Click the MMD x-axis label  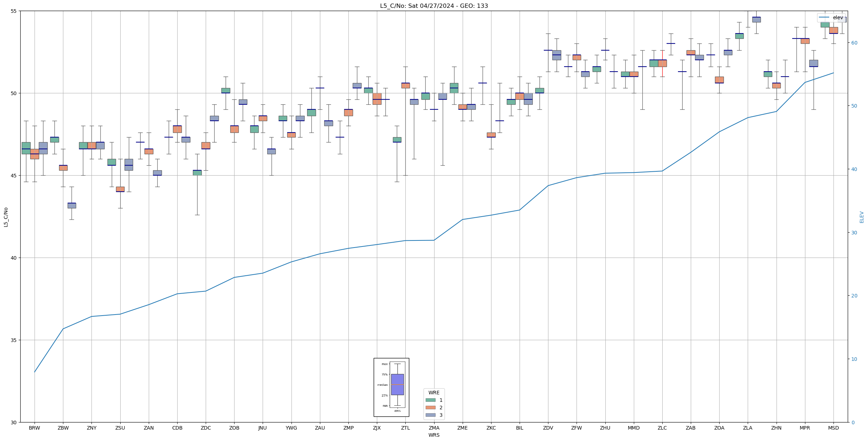634,428
